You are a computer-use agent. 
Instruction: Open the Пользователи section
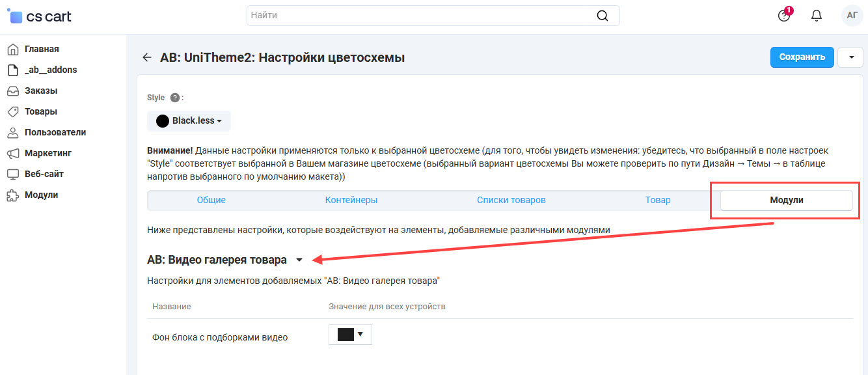click(x=52, y=132)
